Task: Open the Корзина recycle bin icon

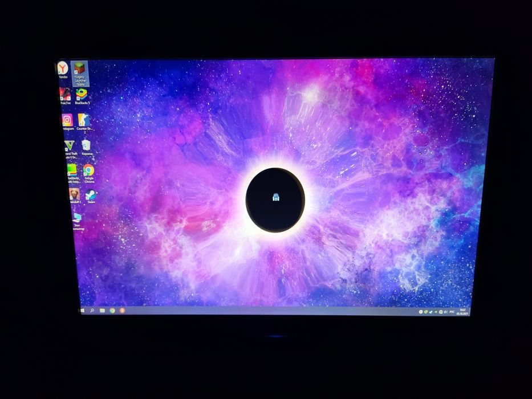Action: click(x=87, y=147)
